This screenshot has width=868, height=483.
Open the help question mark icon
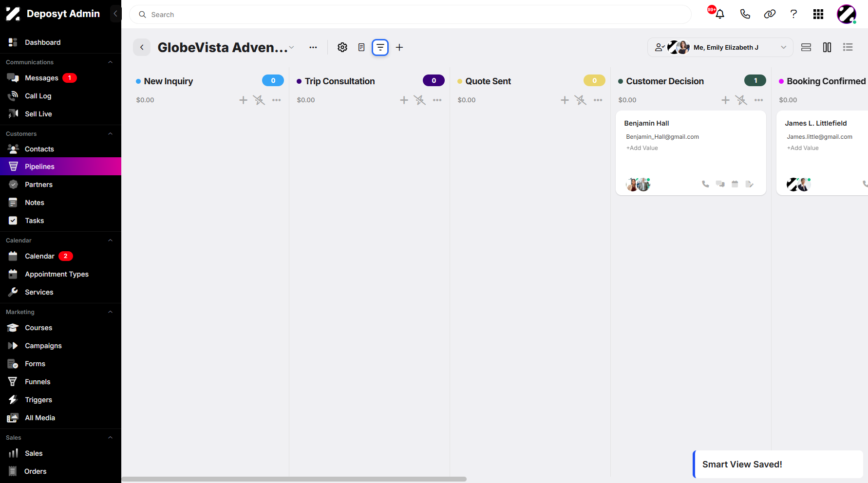tap(793, 14)
